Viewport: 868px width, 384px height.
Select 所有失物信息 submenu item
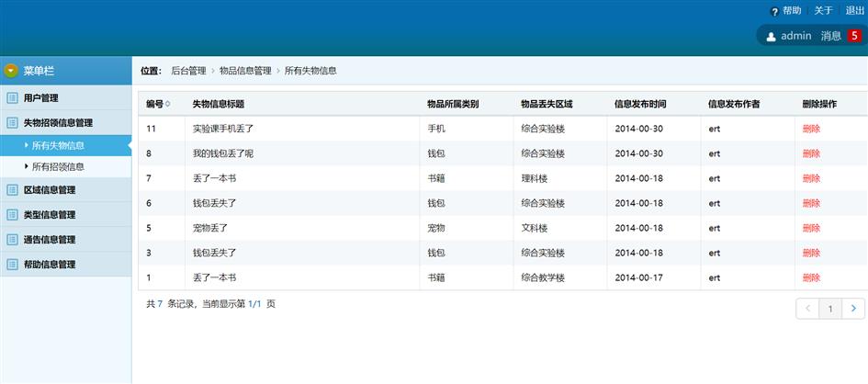click(58, 145)
